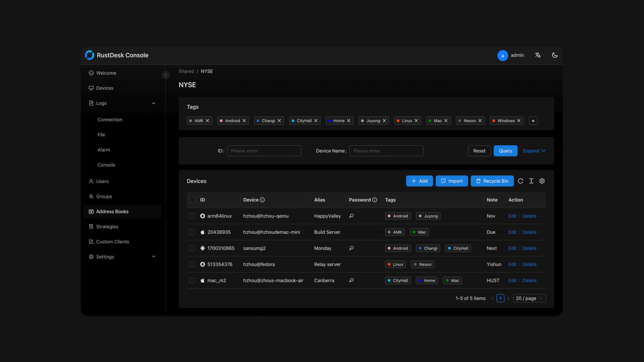Expand the query filter form
The height and width of the screenshot is (362, 644).
(x=534, y=151)
